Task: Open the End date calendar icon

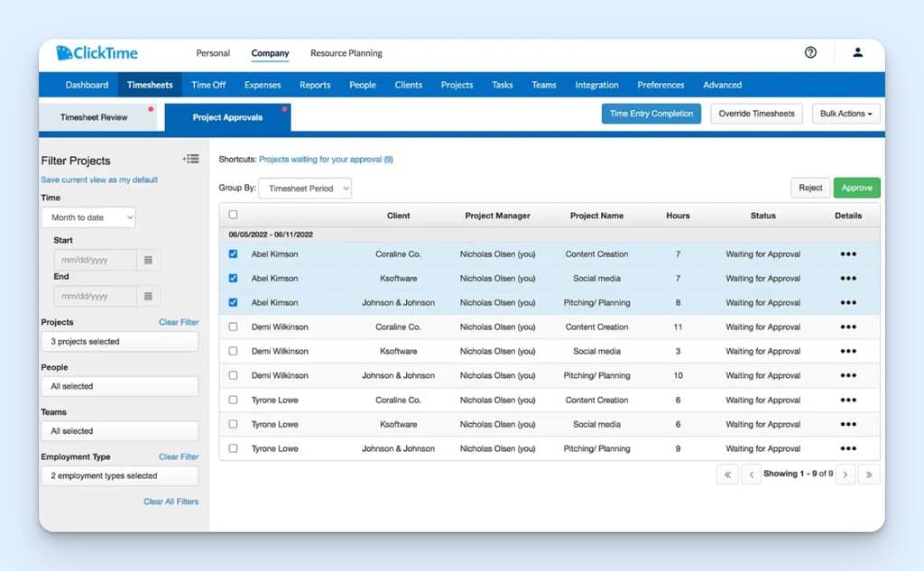Action: [149, 296]
